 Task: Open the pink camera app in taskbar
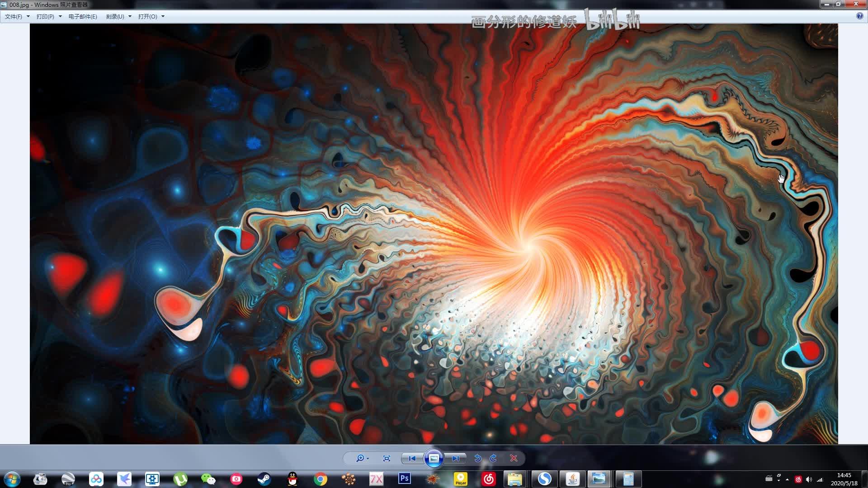[x=236, y=479]
